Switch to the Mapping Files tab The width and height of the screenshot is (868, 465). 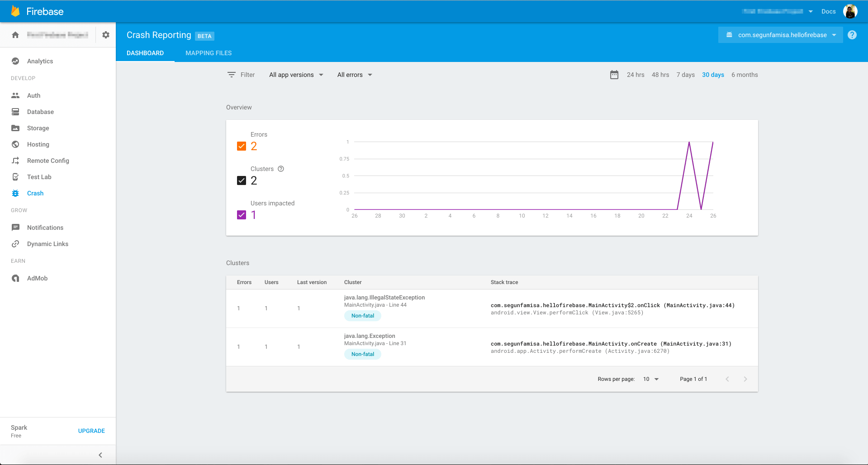209,53
